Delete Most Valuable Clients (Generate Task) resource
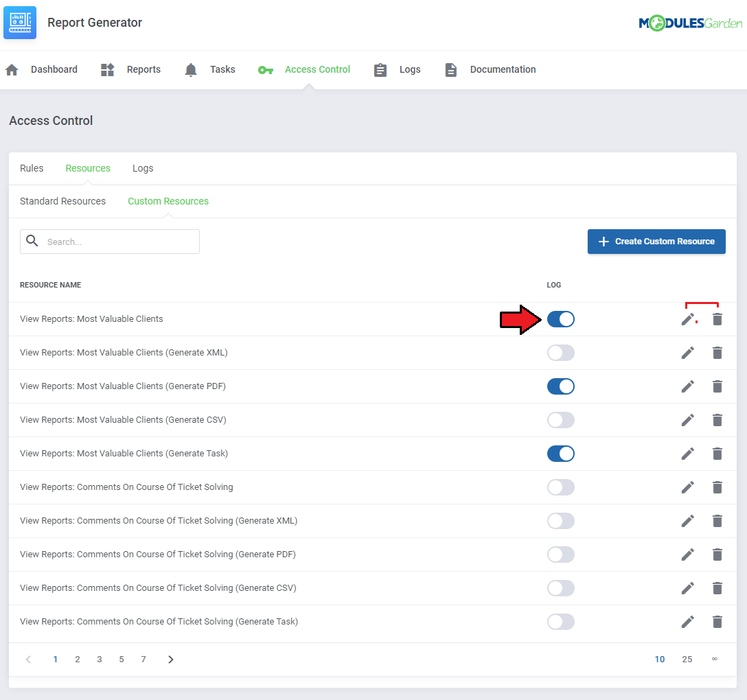This screenshot has height=700, width=747. pyautogui.click(x=717, y=454)
